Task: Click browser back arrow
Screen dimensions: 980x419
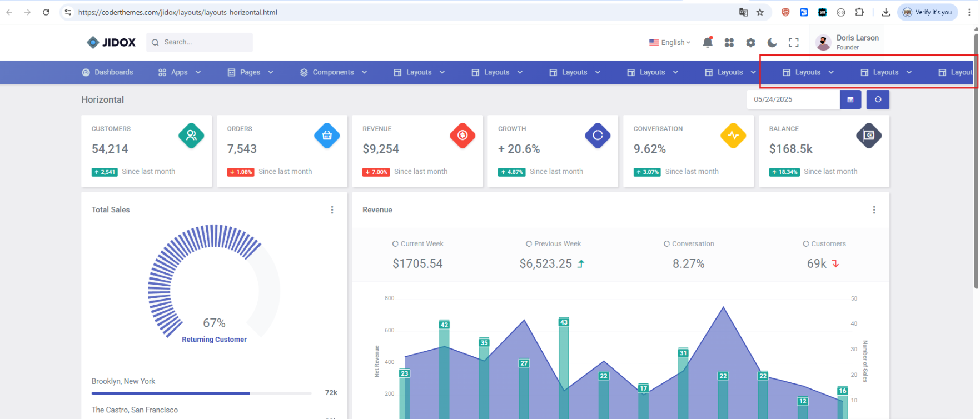Action: point(9,12)
